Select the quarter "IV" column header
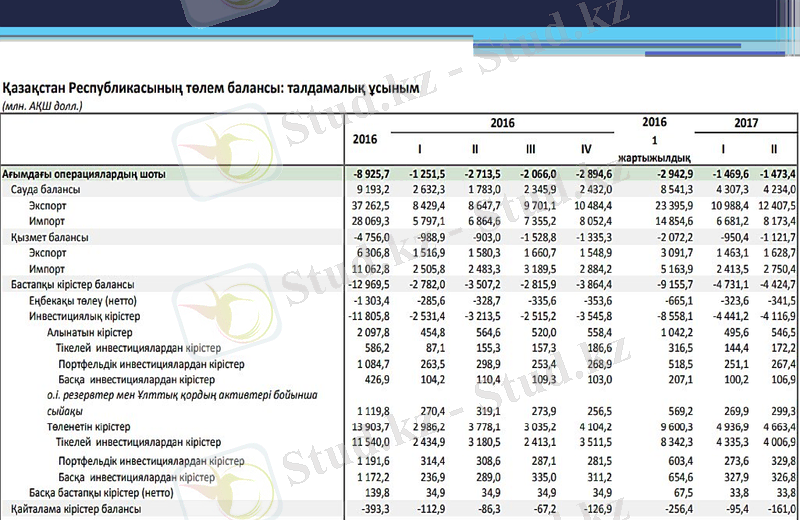800x520 pixels. click(x=586, y=150)
